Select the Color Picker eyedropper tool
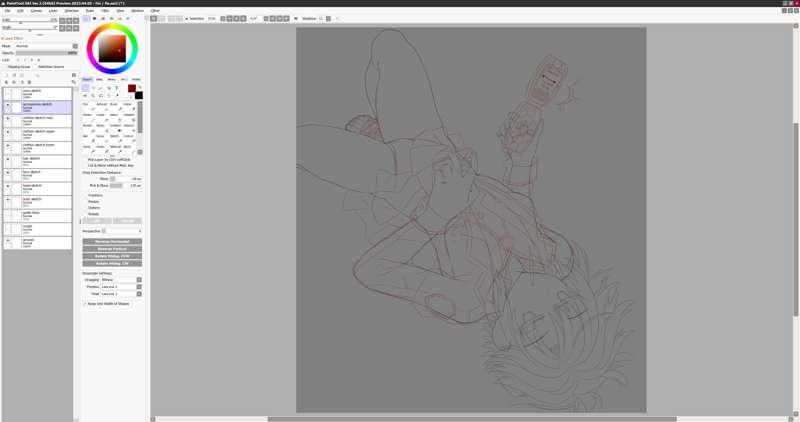 pos(116,95)
